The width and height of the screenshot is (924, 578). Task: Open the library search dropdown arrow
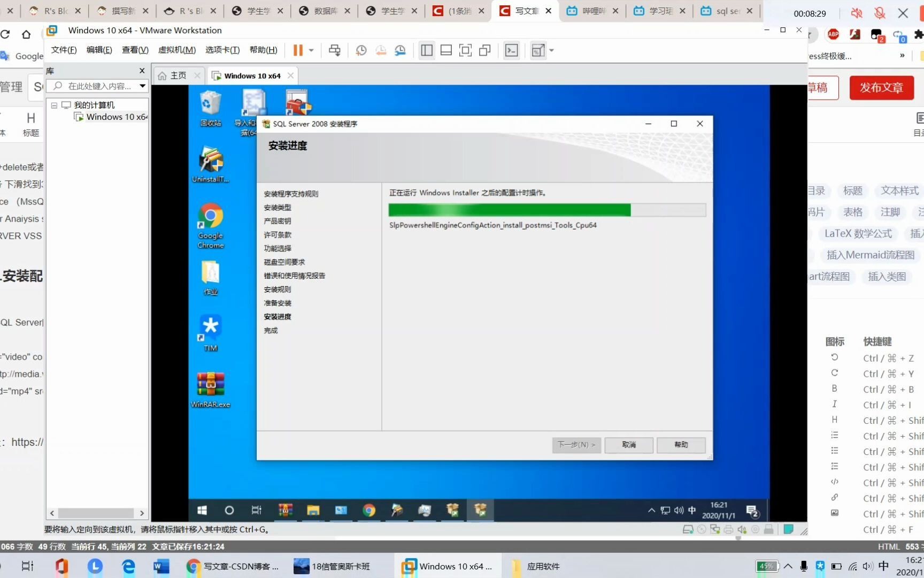pyautogui.click(x=142, y=86)
